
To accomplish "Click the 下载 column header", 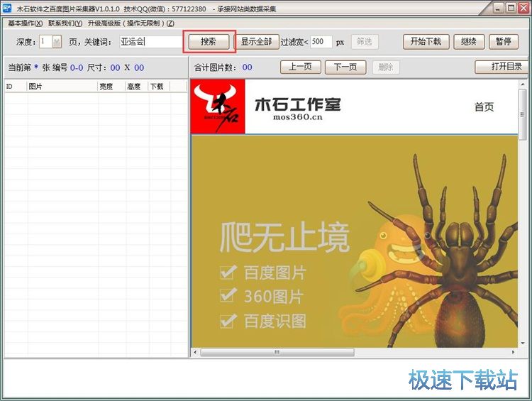I will 159,87.
